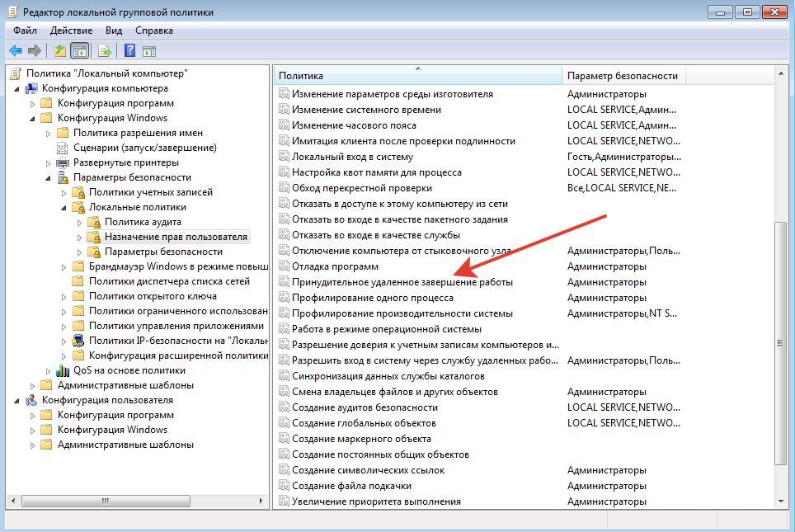Open Help via blue question mark icon
Screen dimensions: 795x532
129,50
